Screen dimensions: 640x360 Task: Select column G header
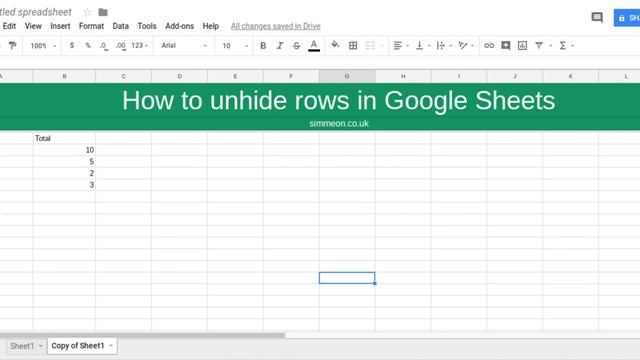click(x=347, y=76)
